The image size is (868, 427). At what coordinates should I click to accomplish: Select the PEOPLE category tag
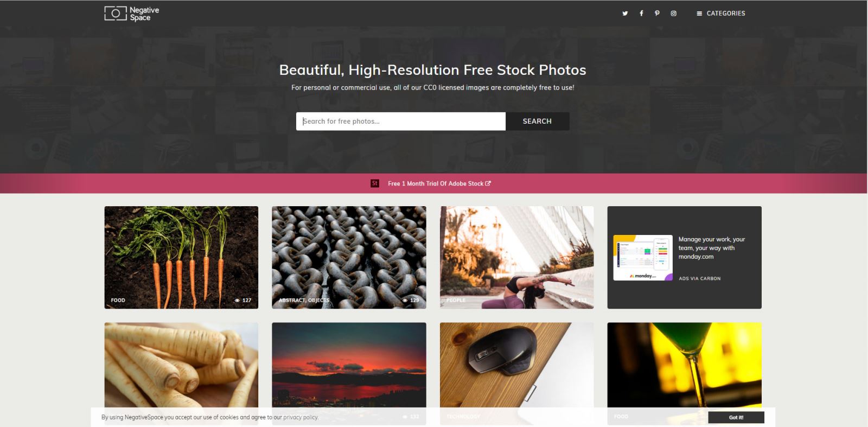(456, 300)
